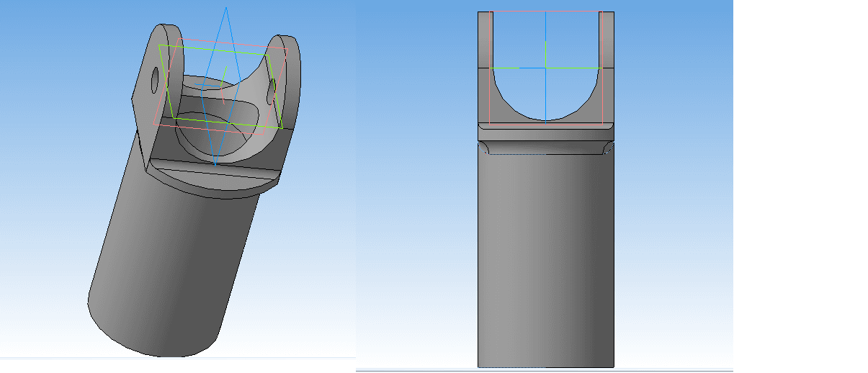Click the round hole in the left fork lug
This screenshot has height=373, width=868.
155,80
